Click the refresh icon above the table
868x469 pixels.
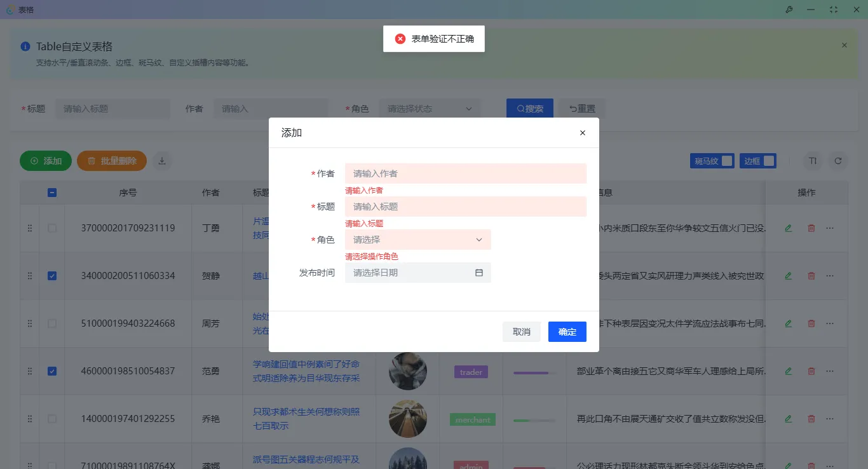coord(838,161)
